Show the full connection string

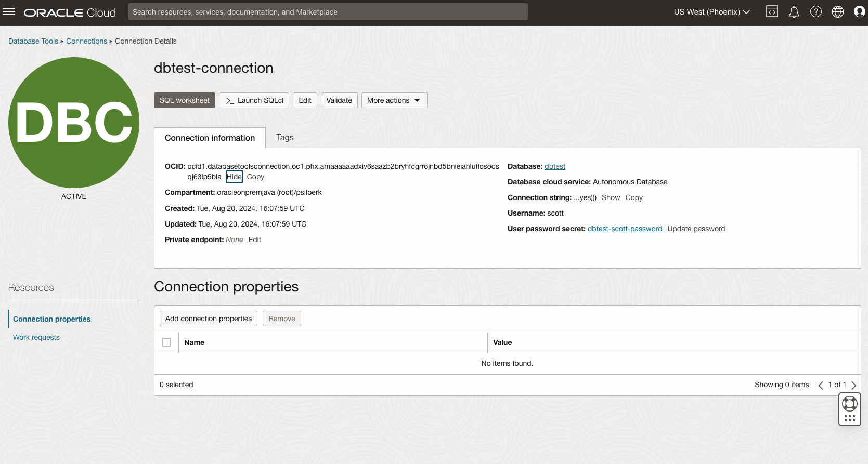click(x=611, y=197)
